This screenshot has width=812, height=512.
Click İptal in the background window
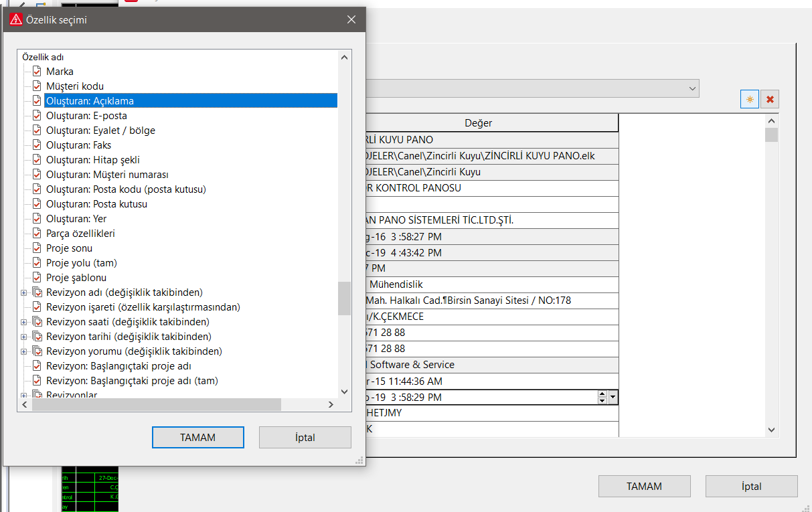[751, 487]
